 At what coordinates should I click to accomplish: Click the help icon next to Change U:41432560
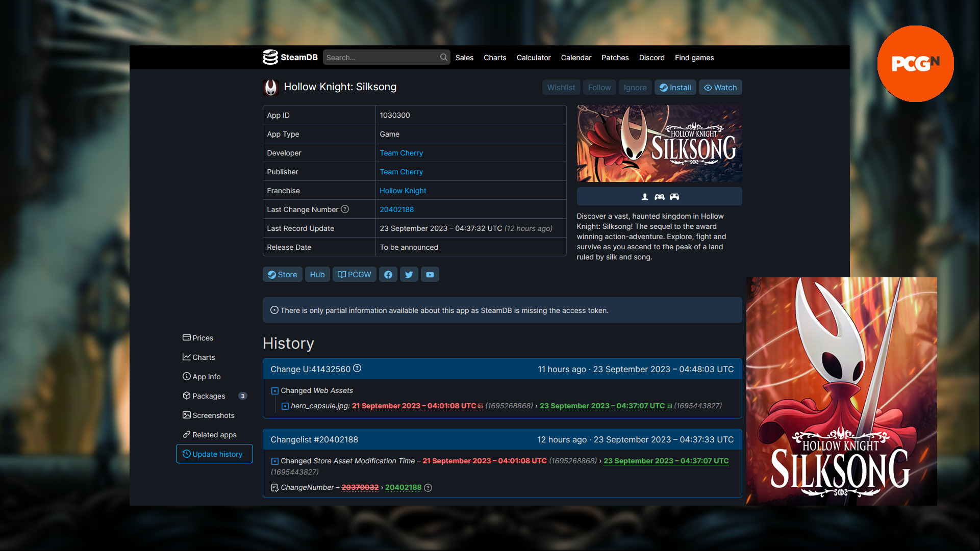357,368
